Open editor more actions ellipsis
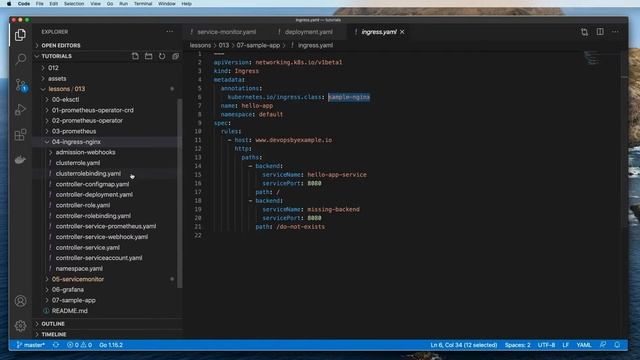This screenshot has width=640, height=360. click(615, 32)
